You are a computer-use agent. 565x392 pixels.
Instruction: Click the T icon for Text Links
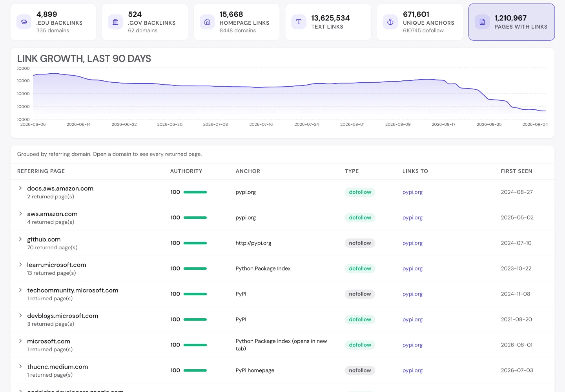(299, 22)
